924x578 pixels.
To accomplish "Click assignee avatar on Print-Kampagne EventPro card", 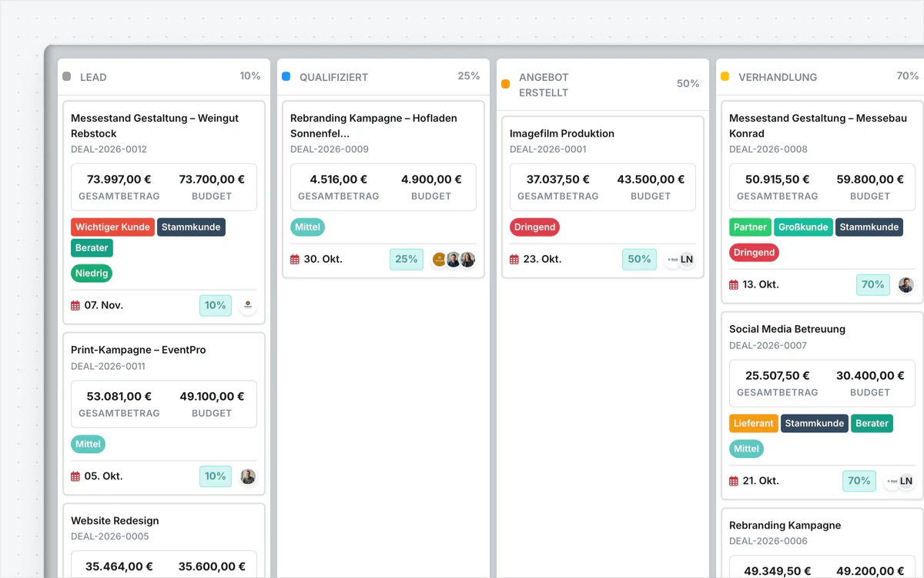I will (248, 476).
